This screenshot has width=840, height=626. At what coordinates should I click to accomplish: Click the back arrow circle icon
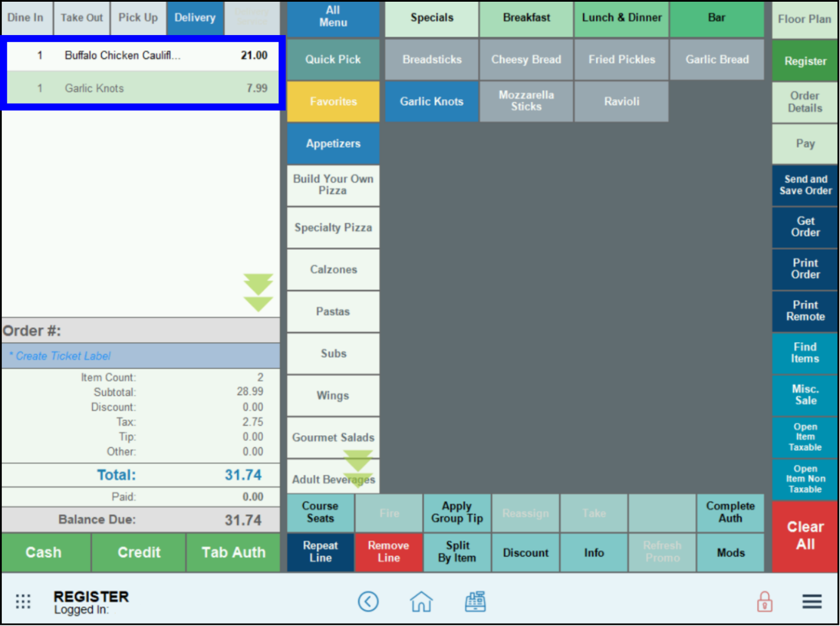click(x=368, y=601)
